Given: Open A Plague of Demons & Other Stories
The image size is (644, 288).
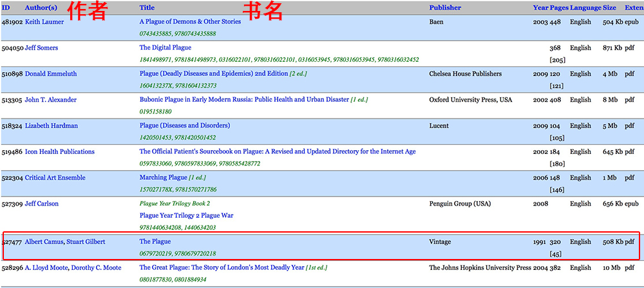Looking at the screenshot, I should tap(190, 22).
